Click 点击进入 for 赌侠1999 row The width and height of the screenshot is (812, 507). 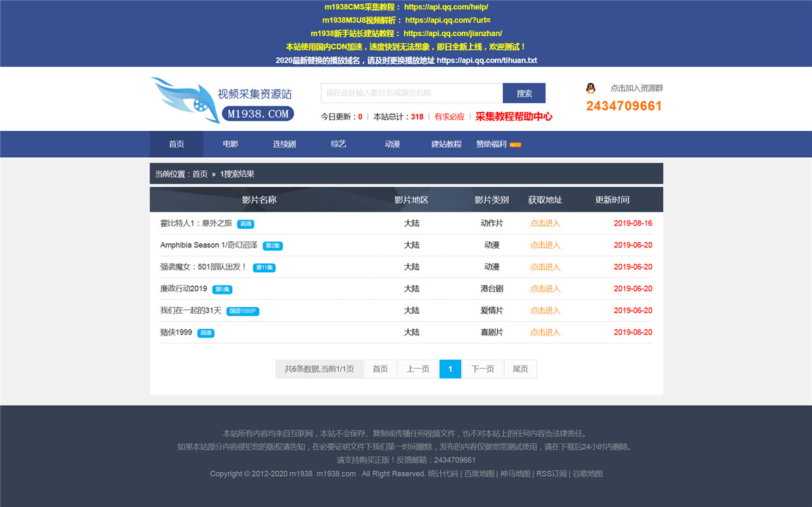pyautogui.click(x=546, y=332)
